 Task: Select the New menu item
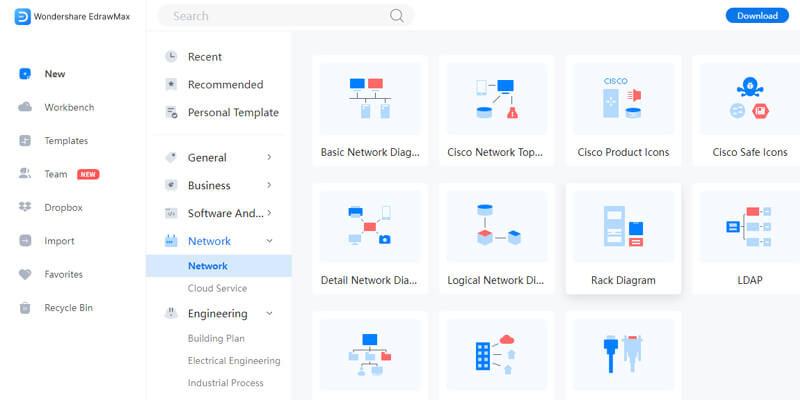(x=55, y=74)
